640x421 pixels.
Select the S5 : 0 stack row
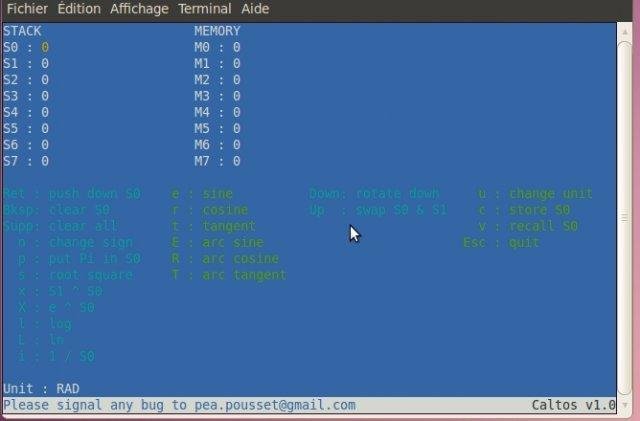coord(26,129)
